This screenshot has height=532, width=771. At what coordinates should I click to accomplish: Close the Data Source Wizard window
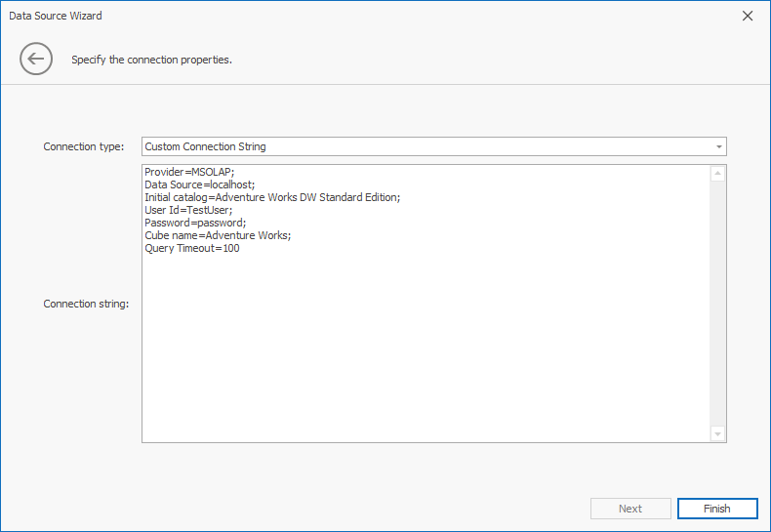(748, 16)
